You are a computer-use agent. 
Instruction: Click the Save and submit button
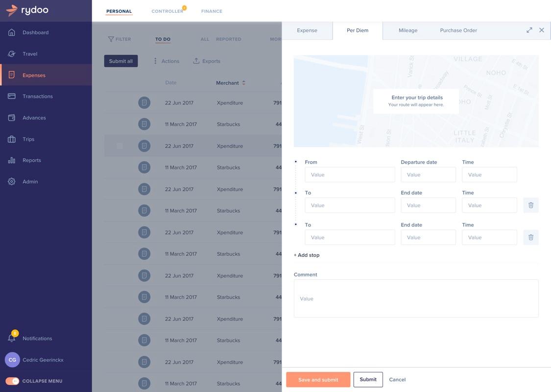(318, 380)
